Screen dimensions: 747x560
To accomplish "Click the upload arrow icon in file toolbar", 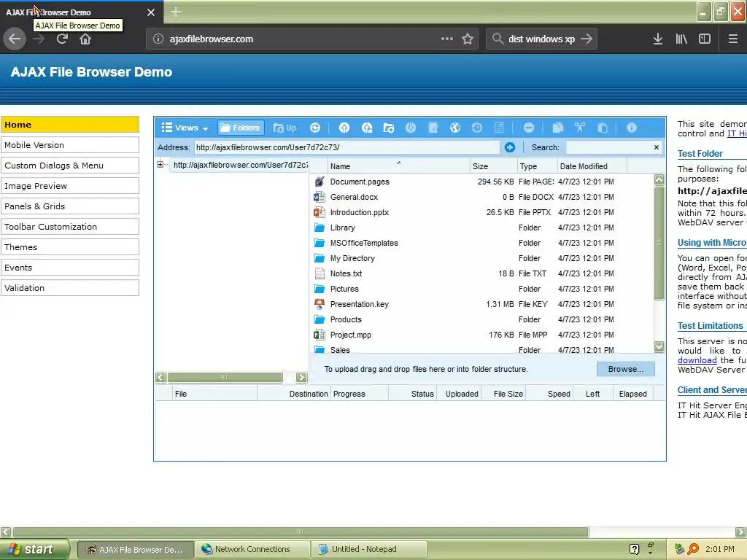I will point(344,128).
